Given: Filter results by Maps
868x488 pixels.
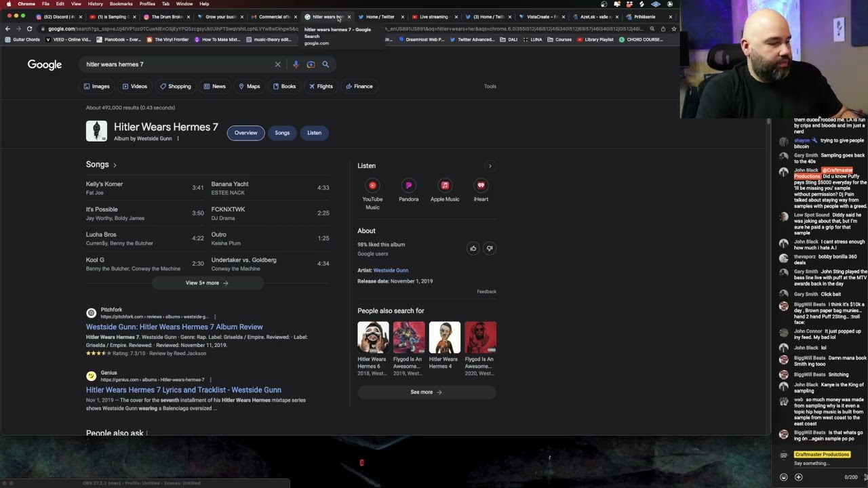Looking at the screenshot, I should (249, 86).
